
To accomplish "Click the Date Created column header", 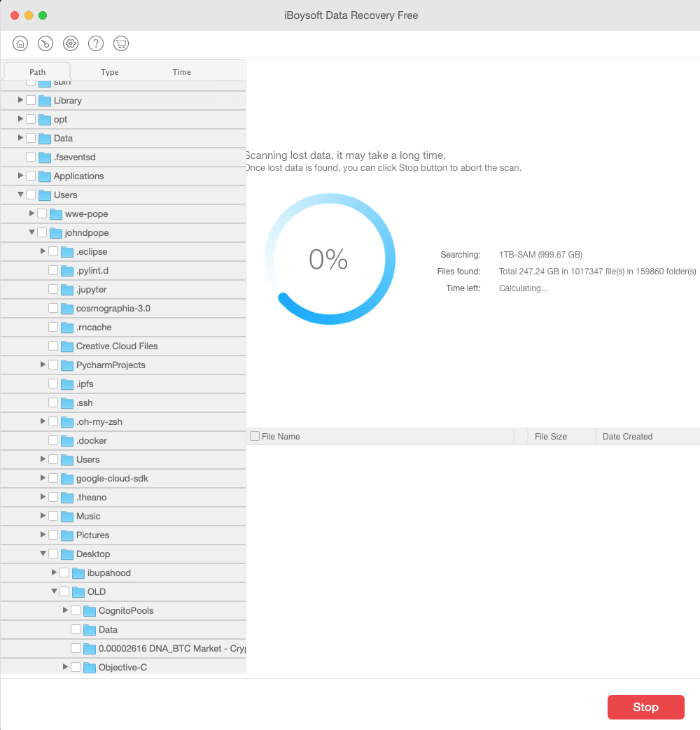I will (627, 435).
